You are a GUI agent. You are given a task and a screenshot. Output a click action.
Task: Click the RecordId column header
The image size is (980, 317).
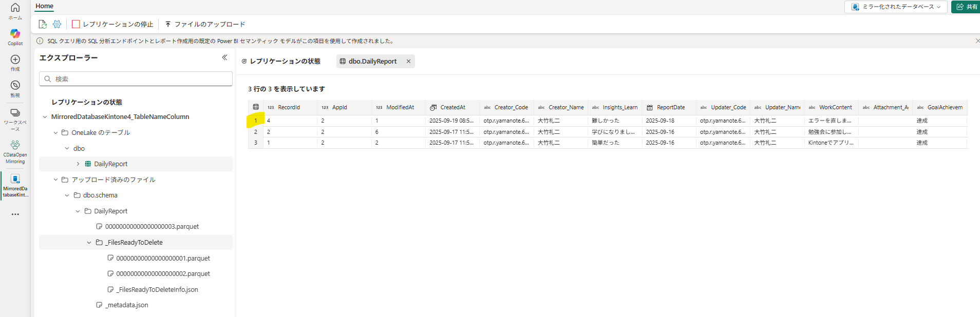point(290,107)
